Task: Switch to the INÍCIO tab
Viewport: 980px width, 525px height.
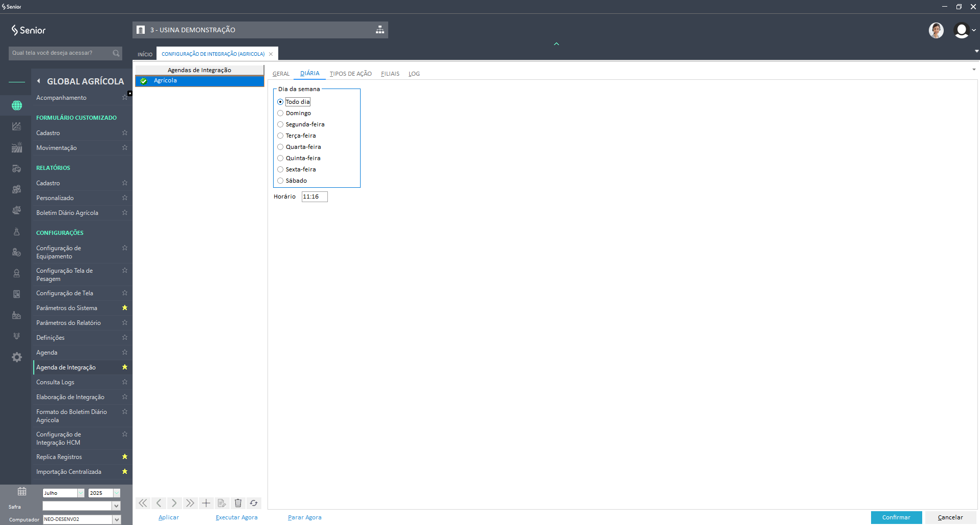Action: (145, 54)
